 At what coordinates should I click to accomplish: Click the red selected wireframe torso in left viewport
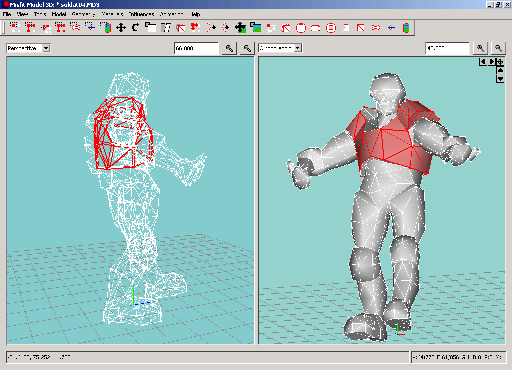[x=123, y=133]
